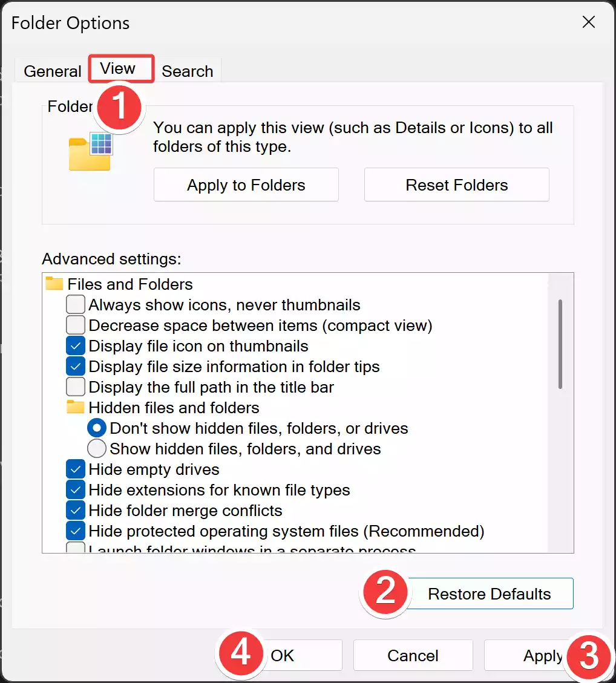The height and width of the screenshot is (683, 616).
Task: Select 'Show hidden files, folders, and drives'
Action: [97, 448]
